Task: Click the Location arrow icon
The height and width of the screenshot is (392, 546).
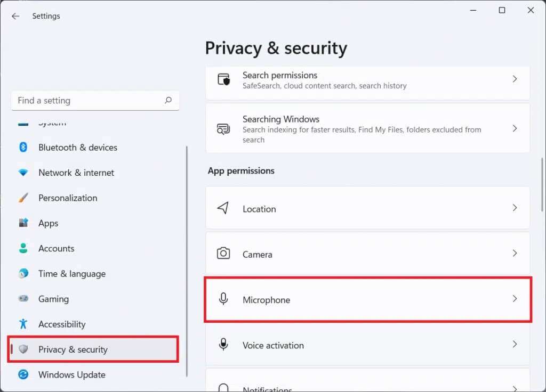Action: pyautogui.click(x=223, y=208)
